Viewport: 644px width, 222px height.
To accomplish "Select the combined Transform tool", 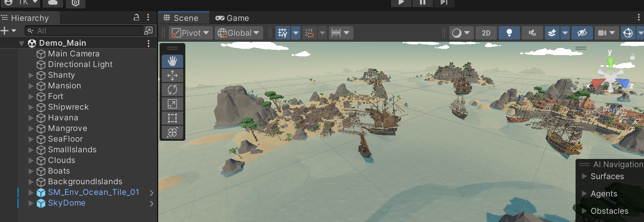I will pyautogui.click(x=172, y=132).
